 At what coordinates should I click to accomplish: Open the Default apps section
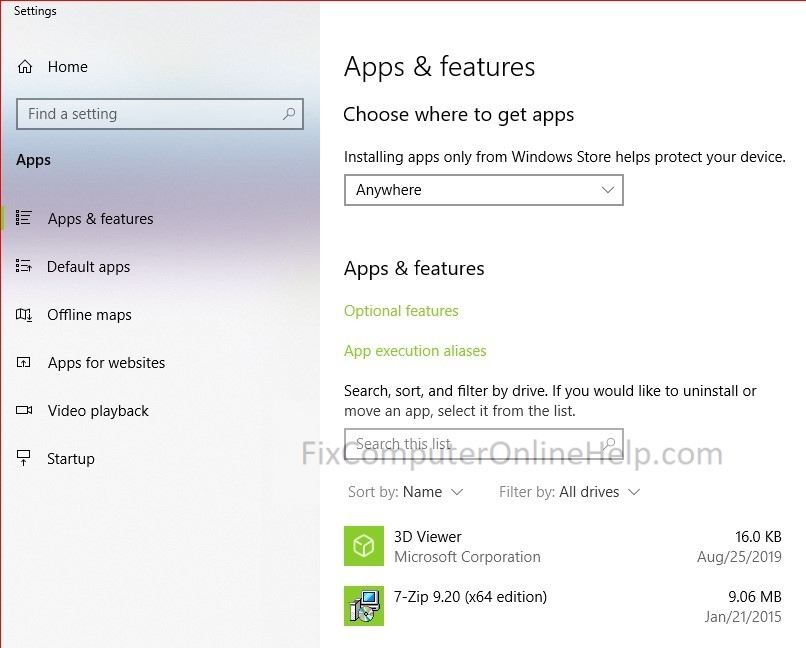(x=88, y=267)
